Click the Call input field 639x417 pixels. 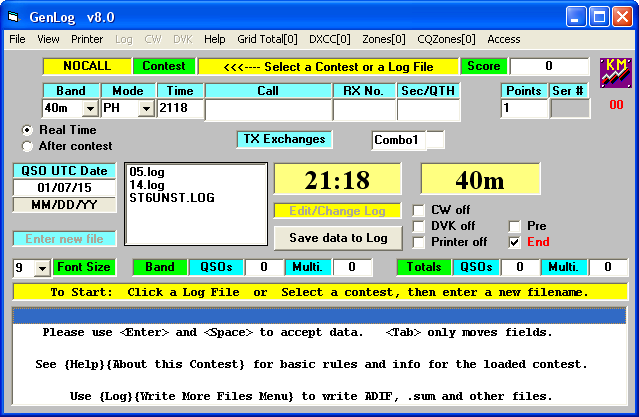click(268, 109)
